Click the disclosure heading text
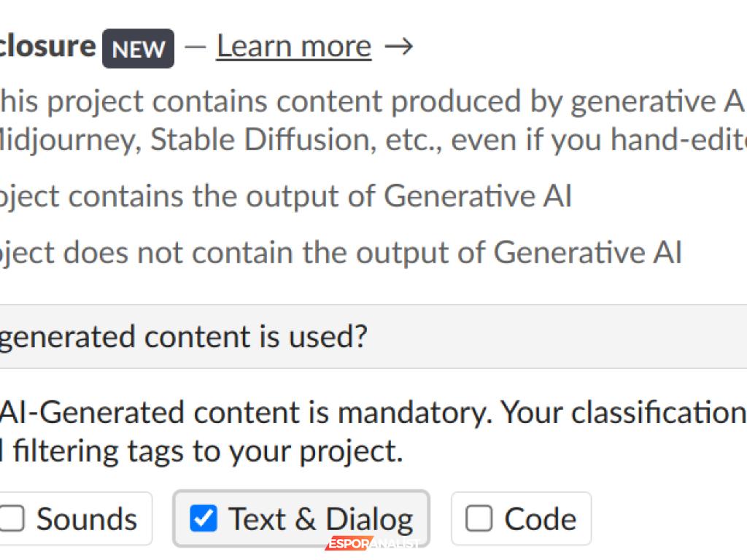747x560 pixels. click(x=47, y=46)
